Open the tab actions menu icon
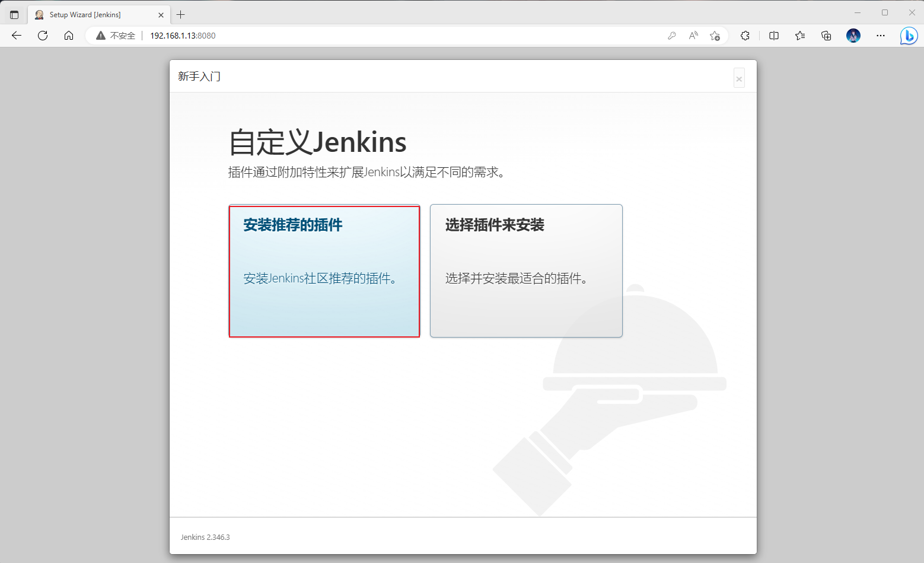Image resolution: width=924 pixels, height=563 pixels. (x=14, y=15)
